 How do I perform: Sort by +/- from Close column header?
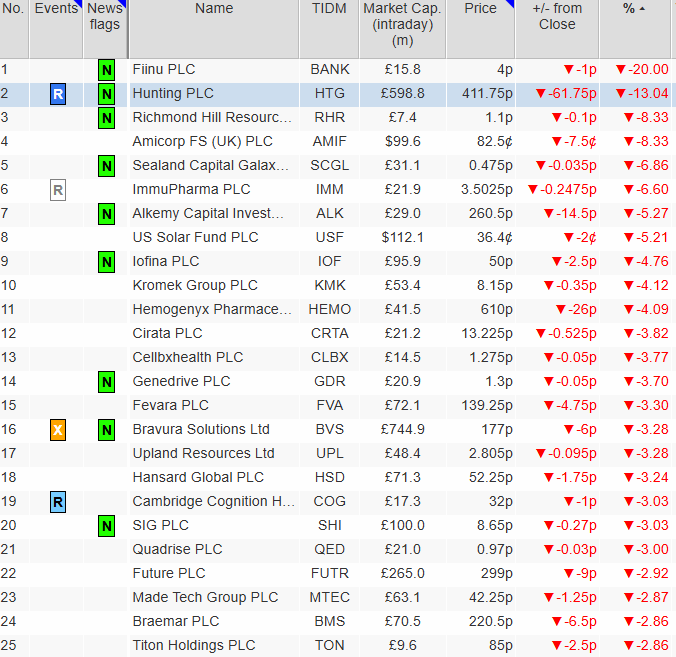(557, 28)
